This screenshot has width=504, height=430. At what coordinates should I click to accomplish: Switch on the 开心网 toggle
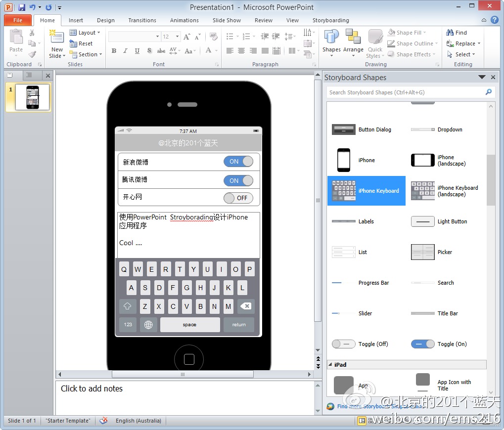[x=238, y=198]
